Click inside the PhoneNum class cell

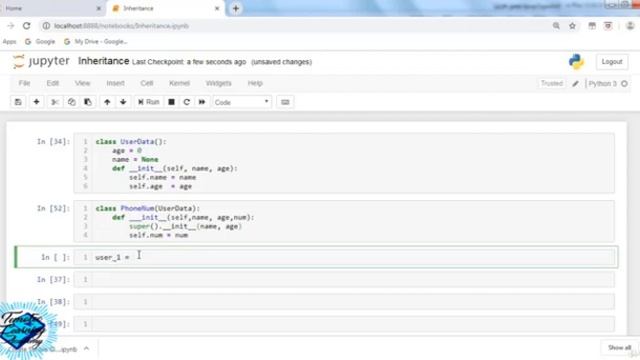click(344, 221)
